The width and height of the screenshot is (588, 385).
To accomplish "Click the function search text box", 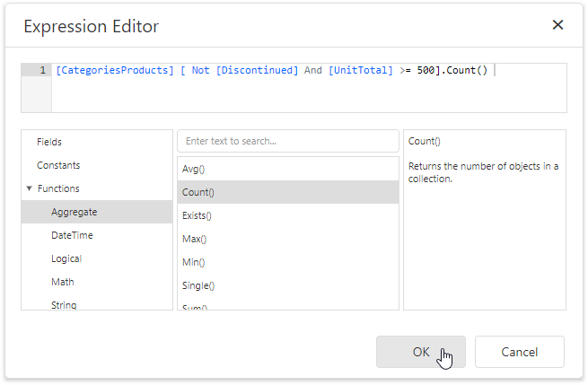I will (x=287, y=141).
